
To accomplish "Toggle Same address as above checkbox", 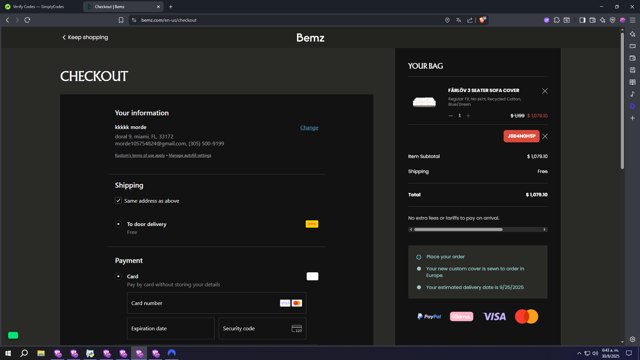I will pos(118,201).
